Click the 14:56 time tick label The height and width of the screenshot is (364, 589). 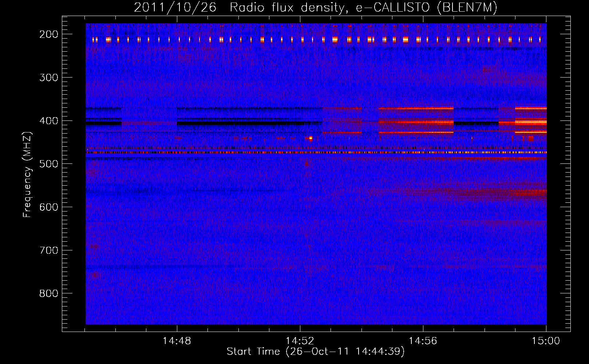pyautogui.click(x=423, y=341)
